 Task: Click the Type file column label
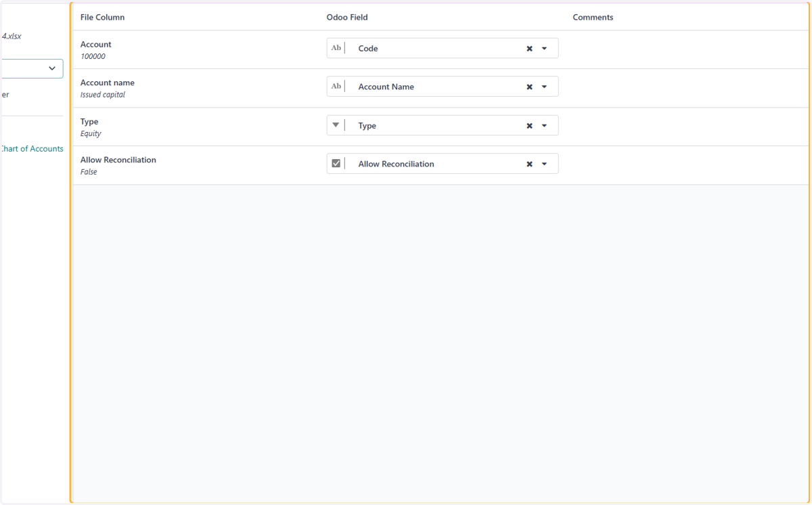click(x=89, y=122)
